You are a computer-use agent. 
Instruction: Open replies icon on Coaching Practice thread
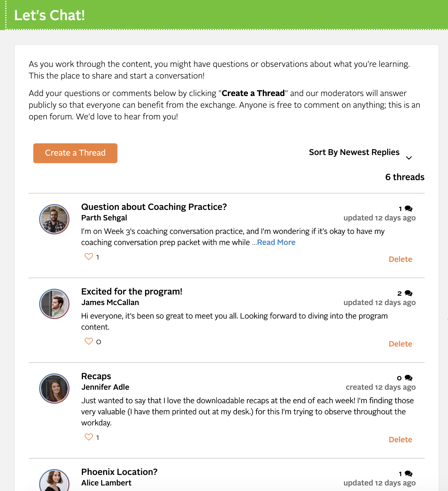pos(408,209)
